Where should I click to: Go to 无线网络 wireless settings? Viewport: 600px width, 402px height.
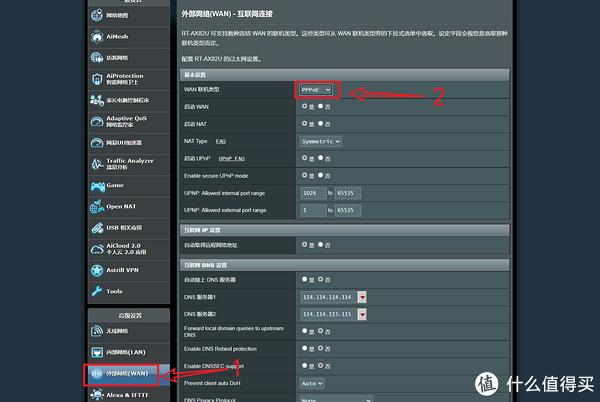coord(129,331)
